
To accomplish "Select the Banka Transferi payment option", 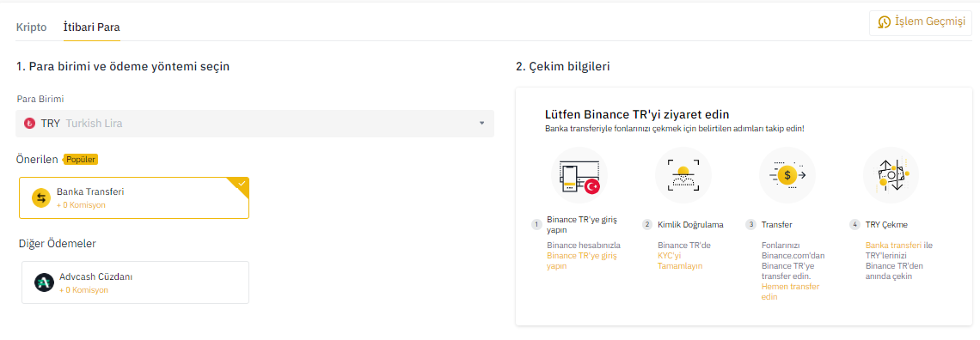I will (x=134, y=197).
